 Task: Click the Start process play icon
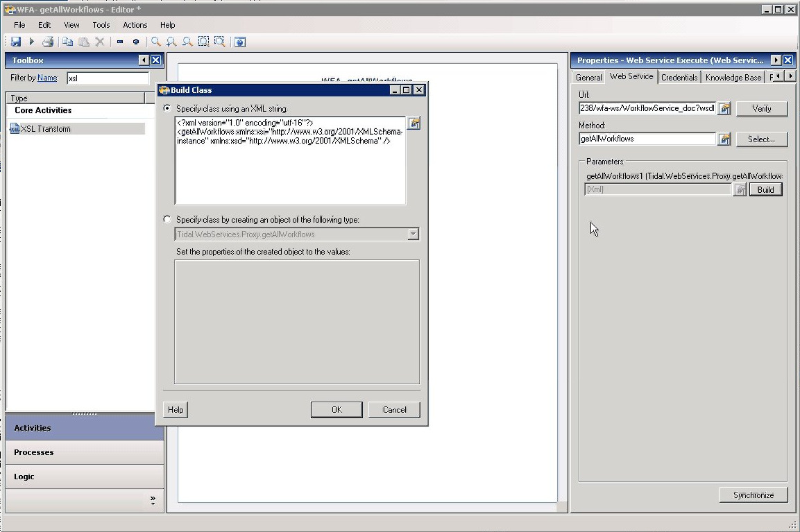coord(32,42)
